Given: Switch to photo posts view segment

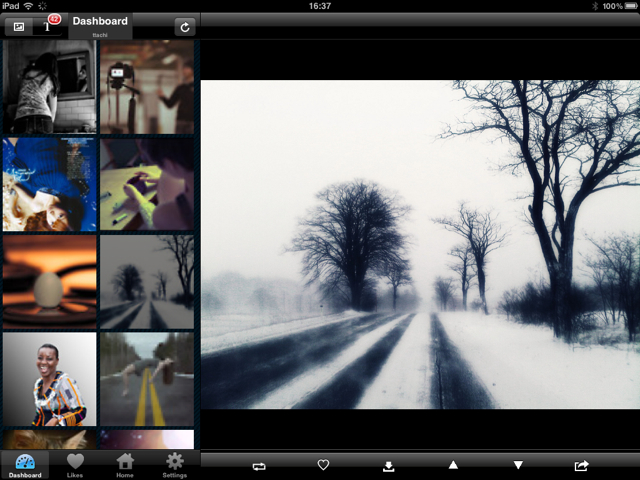Looking at the screenshot, I should (19, 27).
